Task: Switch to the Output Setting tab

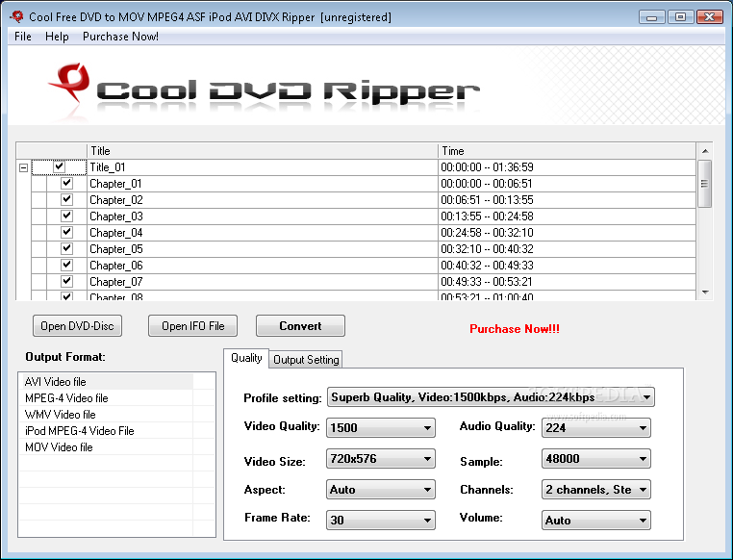Action: point(306,360)
